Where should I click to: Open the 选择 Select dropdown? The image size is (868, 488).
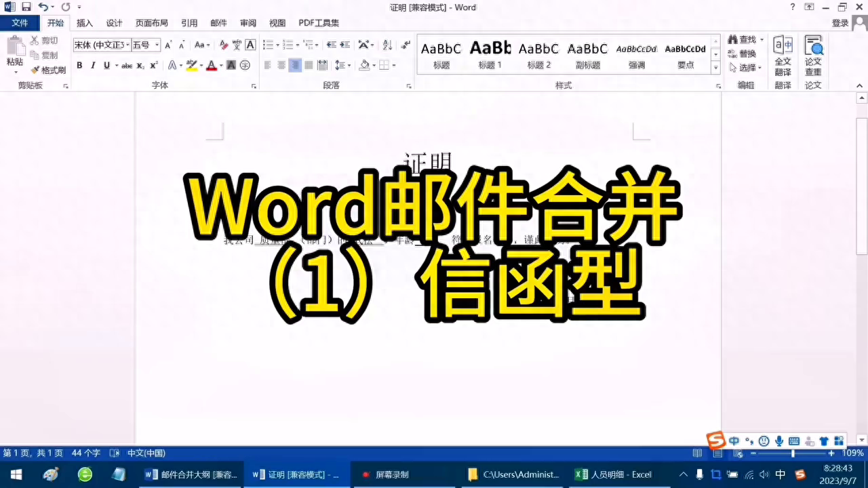pyautogui.click(x=745, y=68)
